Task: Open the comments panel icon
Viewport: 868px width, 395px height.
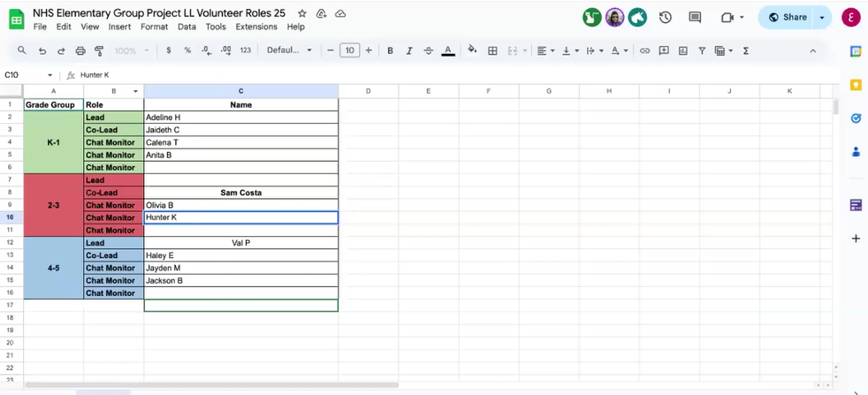Action: pos(695,17)
